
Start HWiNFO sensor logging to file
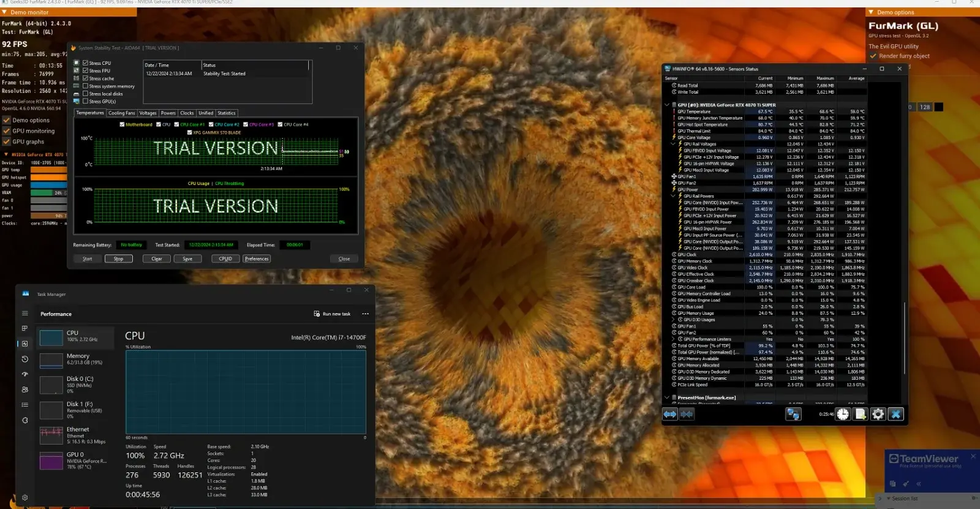coord(861,415)
